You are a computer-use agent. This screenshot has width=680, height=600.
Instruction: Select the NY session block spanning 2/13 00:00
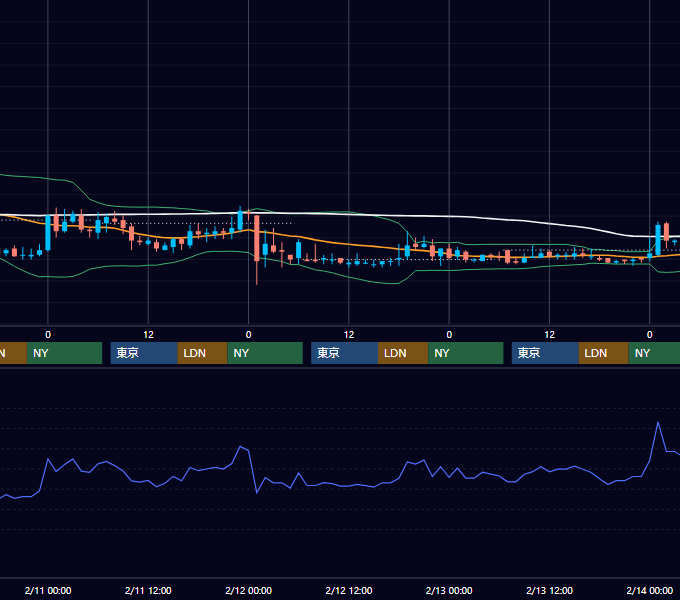point(466,353)
